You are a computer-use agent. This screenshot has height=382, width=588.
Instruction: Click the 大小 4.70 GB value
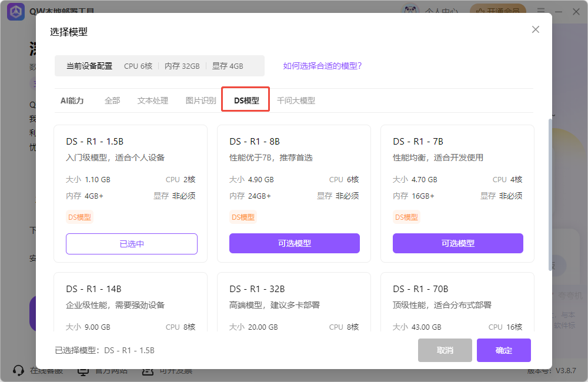coord(415,180)
